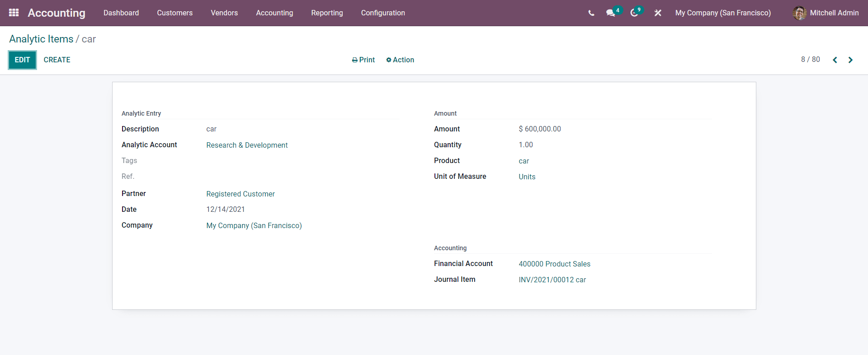Click the debug tools cross icon

[x=658, y=13]
